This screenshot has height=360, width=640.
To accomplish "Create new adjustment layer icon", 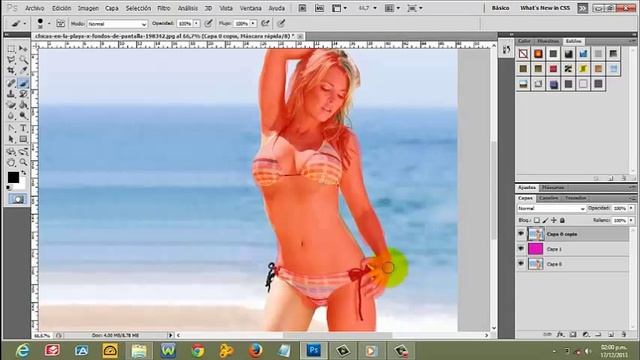I will [586, 335].
